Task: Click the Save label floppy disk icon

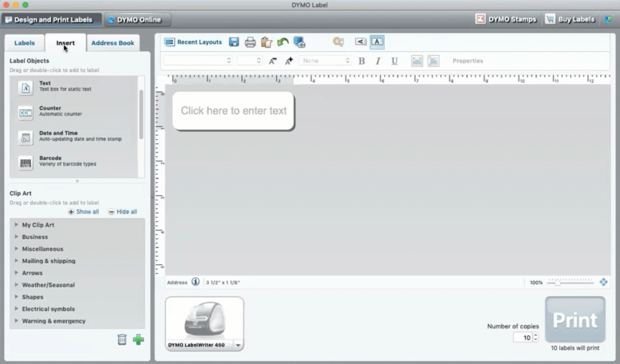Action: (234, 42)
